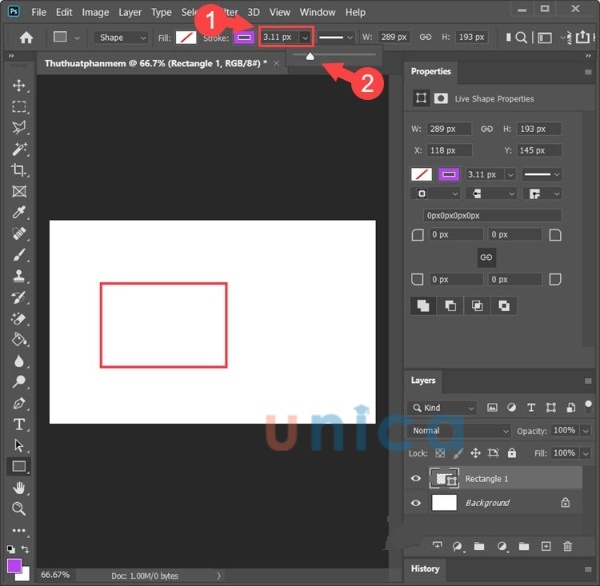The height and width of the screenshot is (586, 600).
Task: Choose the Hand tool
Action: point(18,487)
